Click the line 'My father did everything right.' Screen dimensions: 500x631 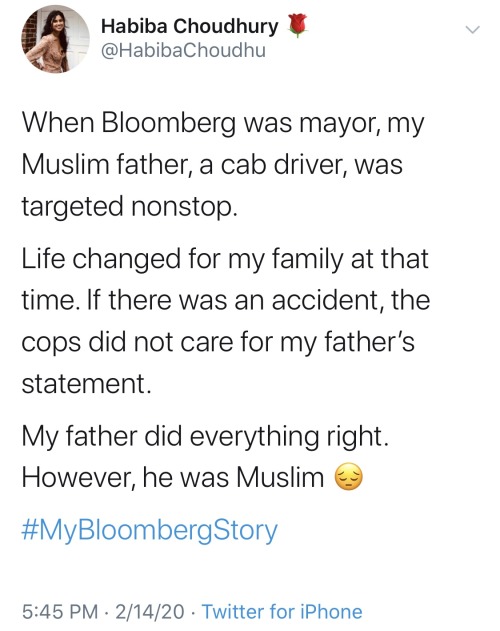(x=205, y=437)
